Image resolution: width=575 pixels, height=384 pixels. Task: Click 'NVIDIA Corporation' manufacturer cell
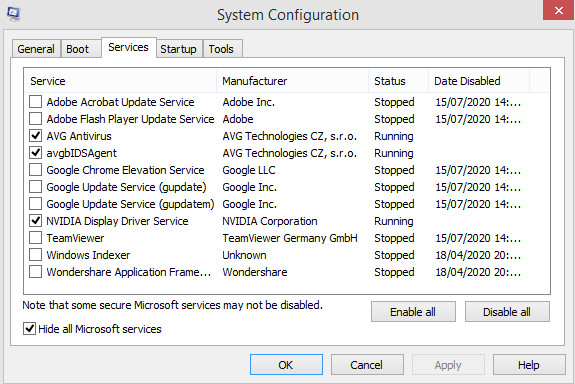click(270, 221)
